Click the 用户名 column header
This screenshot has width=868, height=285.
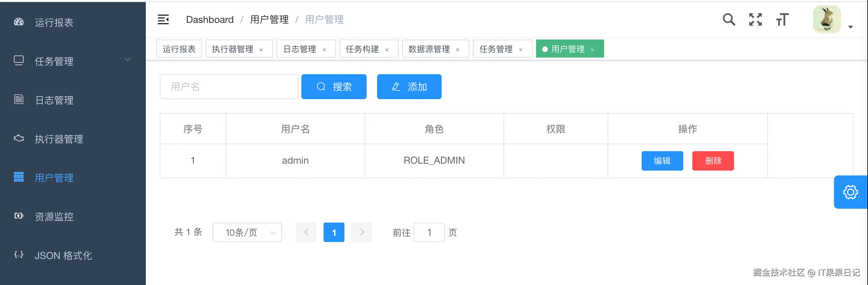coord(295,129)
